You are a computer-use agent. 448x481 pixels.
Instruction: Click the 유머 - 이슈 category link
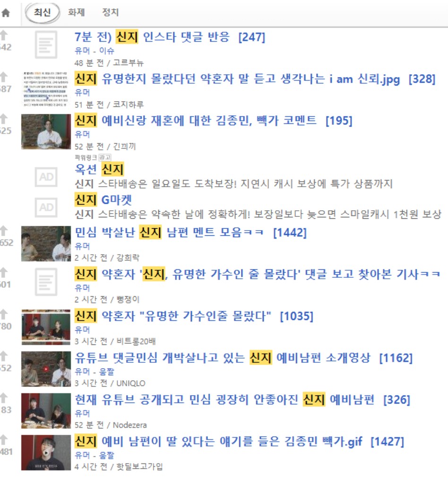95,51
